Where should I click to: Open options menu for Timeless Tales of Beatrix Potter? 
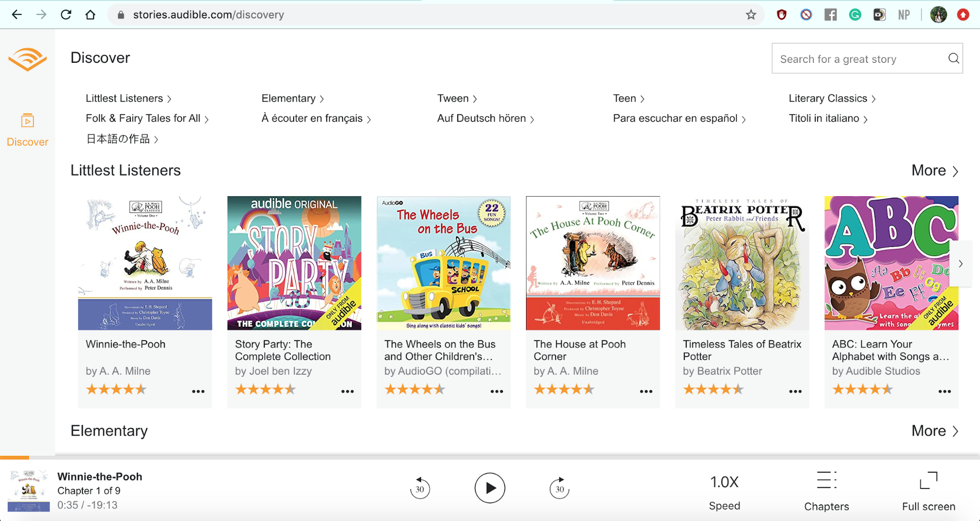coord(795,391)
